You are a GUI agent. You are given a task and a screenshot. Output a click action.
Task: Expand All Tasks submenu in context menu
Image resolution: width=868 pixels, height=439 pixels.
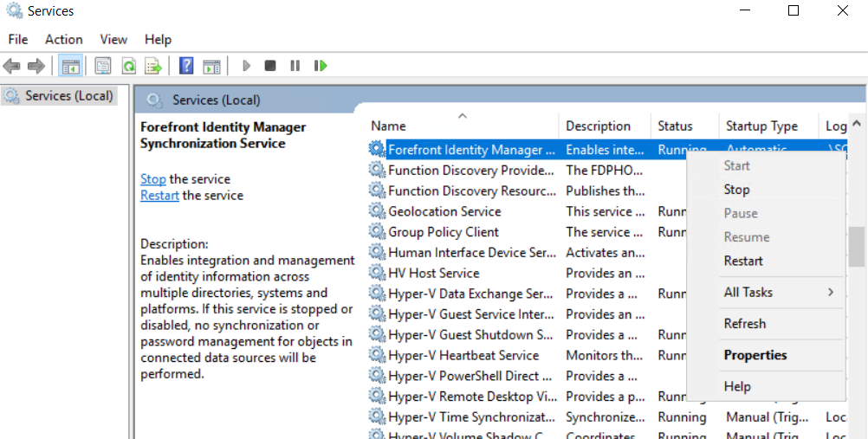click(766, 293)
